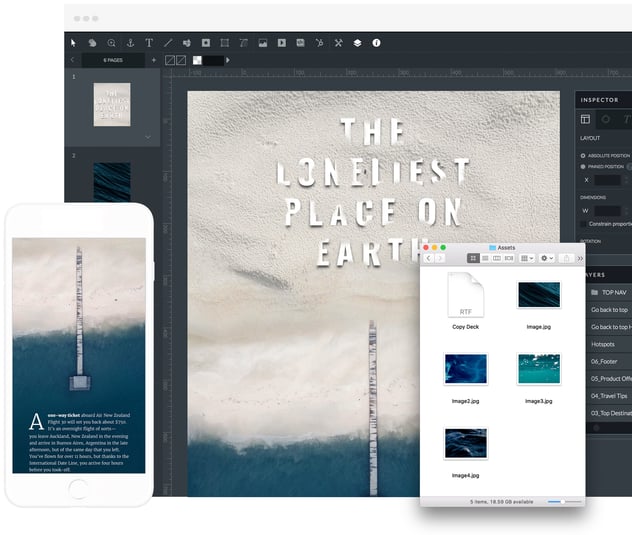Switch to the Inspector layout tab

(586, 119)
